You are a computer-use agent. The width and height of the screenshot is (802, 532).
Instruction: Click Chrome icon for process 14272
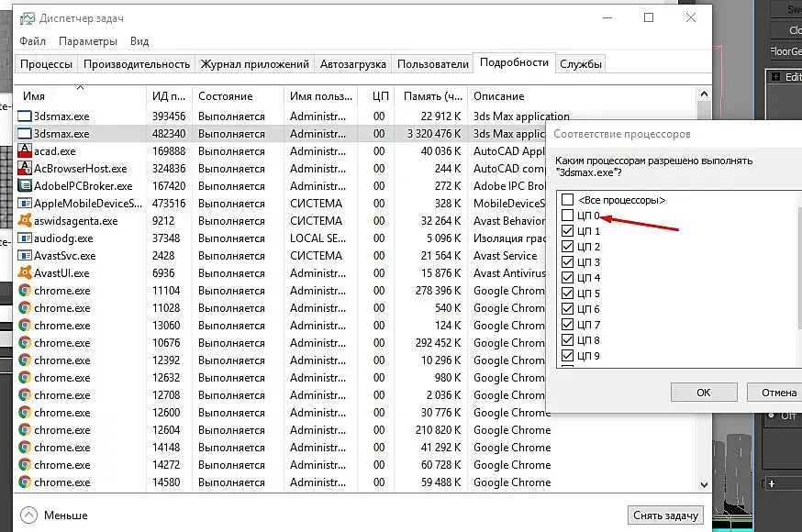[25, 464]
